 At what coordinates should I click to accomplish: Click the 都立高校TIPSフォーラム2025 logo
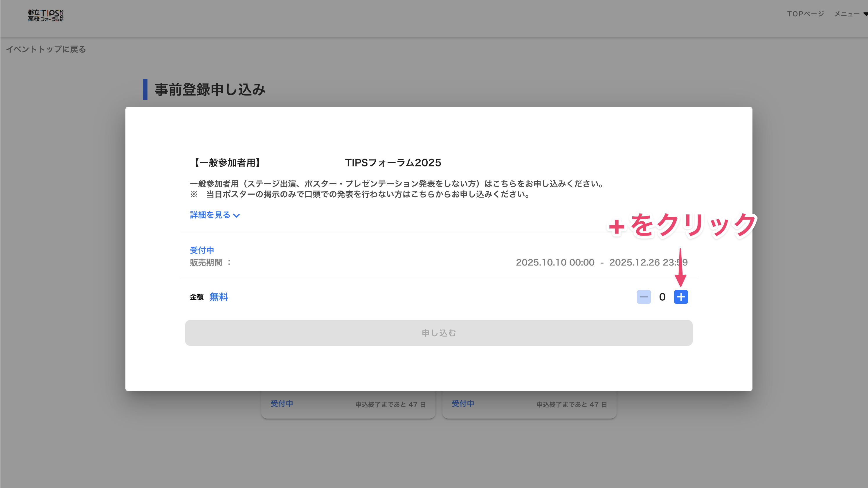pos(46,15)
